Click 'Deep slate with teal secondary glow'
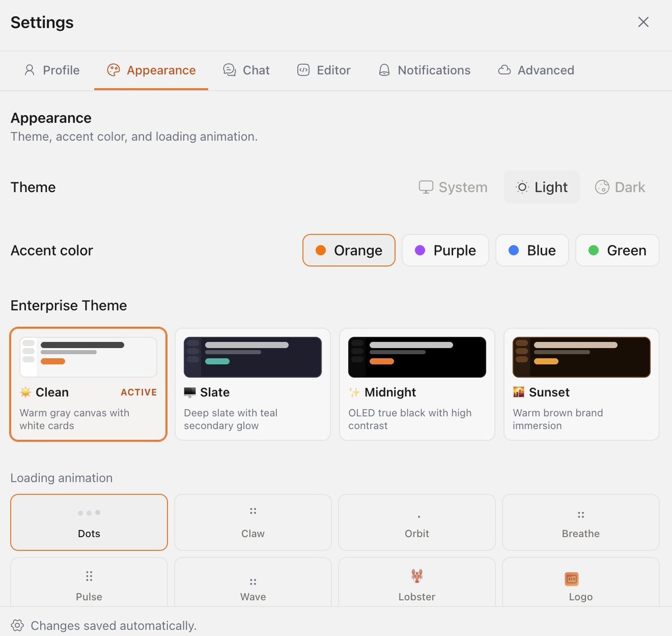 click(x=231, y=419)
